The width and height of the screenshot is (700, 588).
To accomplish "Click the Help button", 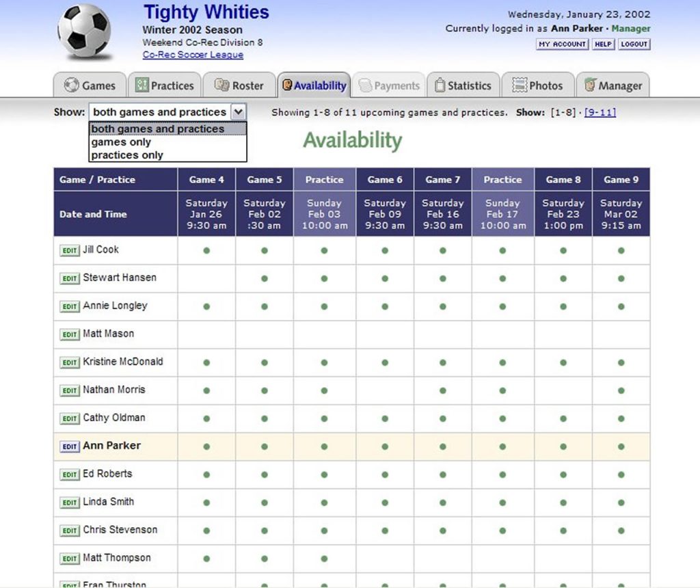I will point(603,44).
